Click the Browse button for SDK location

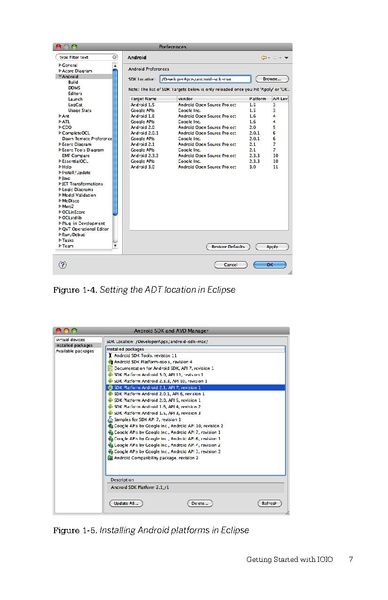272,79
